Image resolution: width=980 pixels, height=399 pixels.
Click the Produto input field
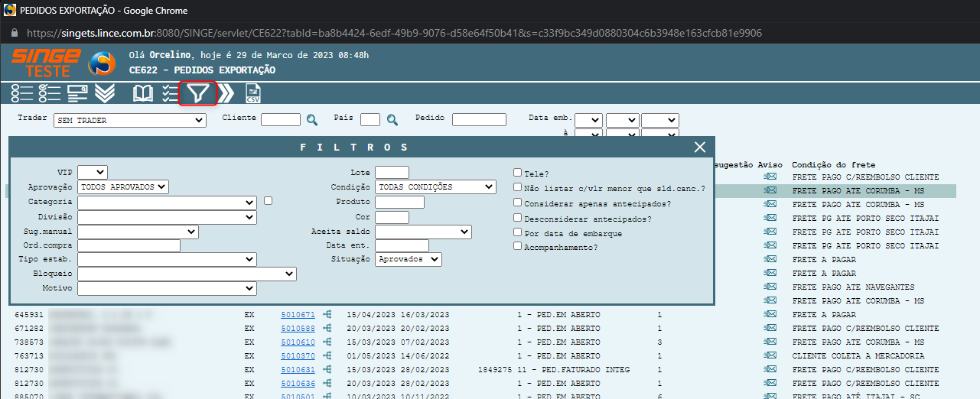[399, 202]
